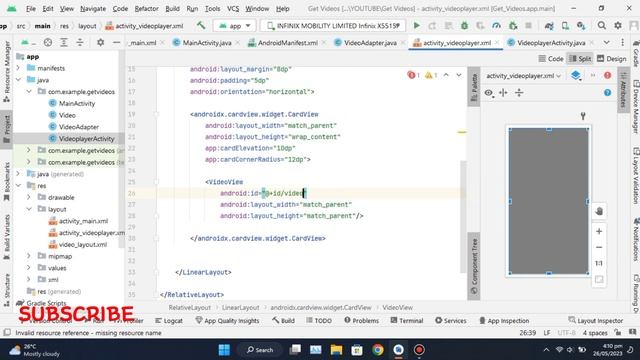Collapse the java folder
Image resolution: width=640 pixels, height=360 pixels.
[18, 80]
